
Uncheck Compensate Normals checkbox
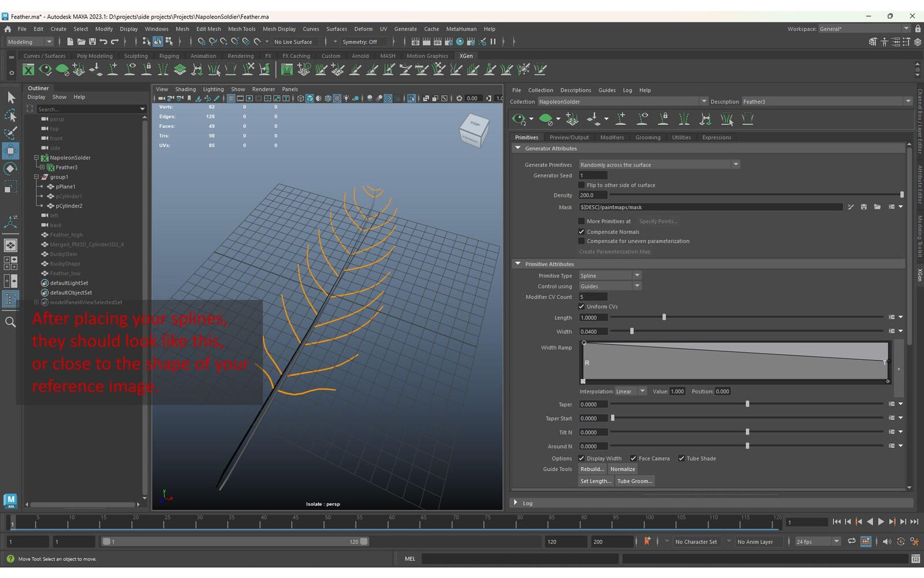[x=582, y=232]
